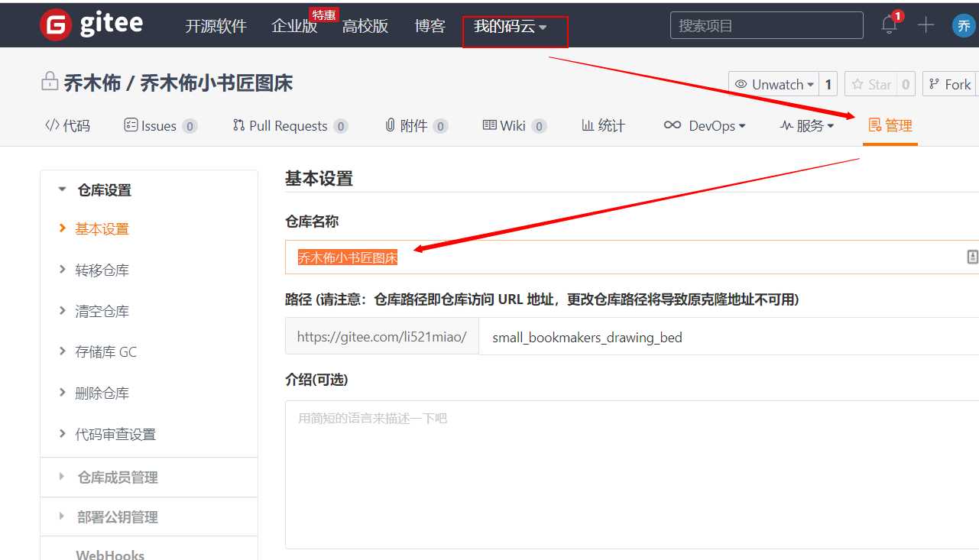Open the user avatar menu
Screen dimensions: 979x560
click(964, 25)
